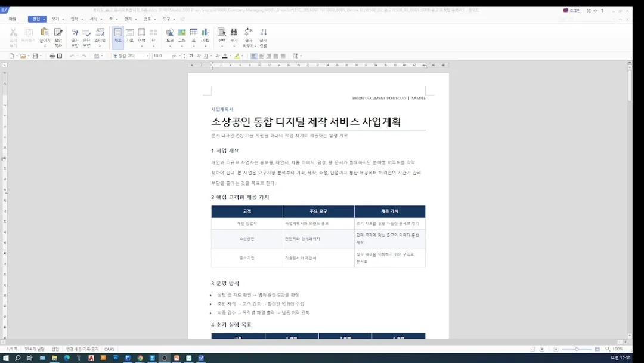Open print preview icon
Viewport: 644px width, 363px height.
tap(60, 56)
